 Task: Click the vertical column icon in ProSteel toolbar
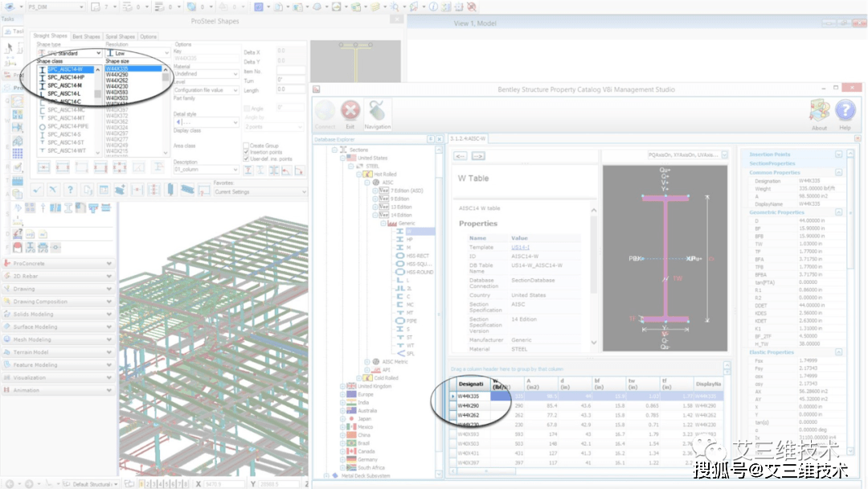tap(170, 189)
